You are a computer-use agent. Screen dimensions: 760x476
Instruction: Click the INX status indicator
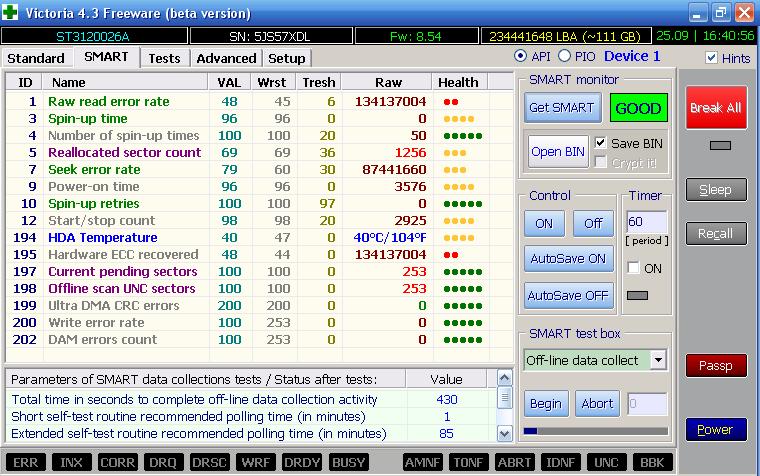tap(71, 462)
